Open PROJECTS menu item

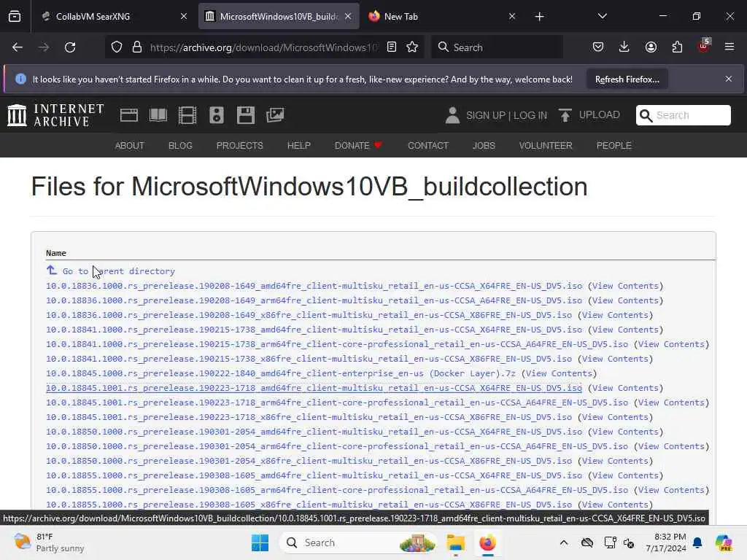click(x=239, y=146)
